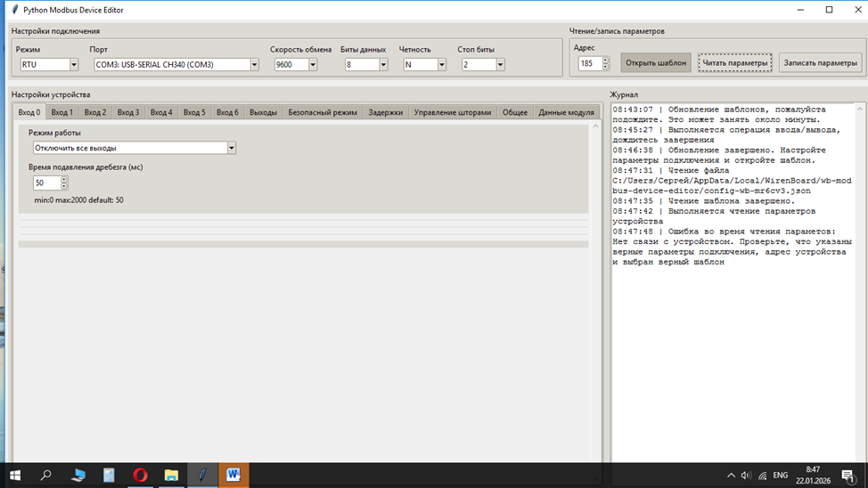Switch to the Выходы tab
The width and height of the screenshot is (868, 488).
(263, 112)
